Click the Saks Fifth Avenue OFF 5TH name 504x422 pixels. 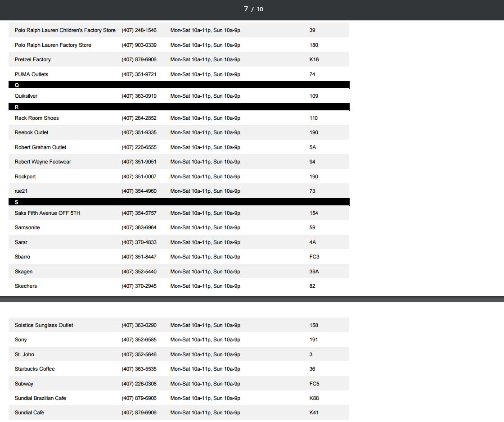click(x=47, y=213)
